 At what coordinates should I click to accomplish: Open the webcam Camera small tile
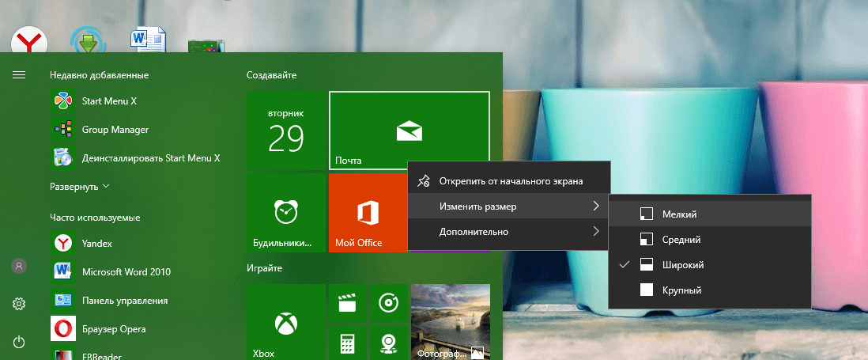click(x=389, y=343)
